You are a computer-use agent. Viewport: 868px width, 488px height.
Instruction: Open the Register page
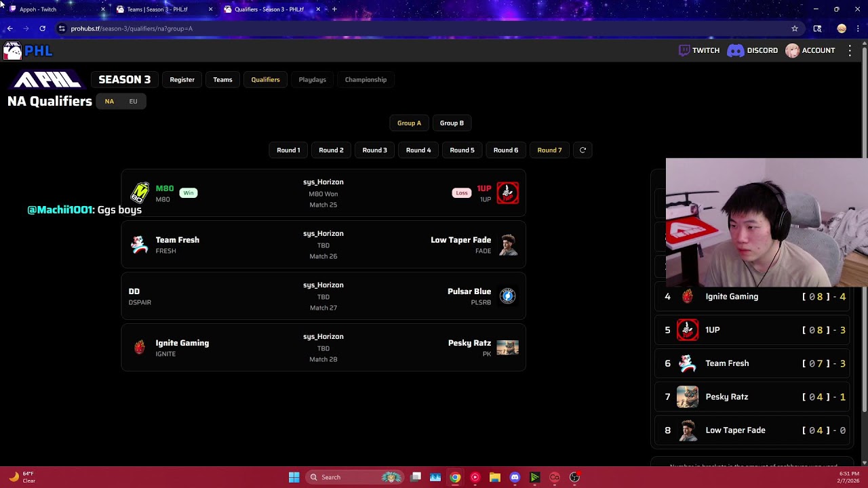pyautogui.click(x=182, y=79)
